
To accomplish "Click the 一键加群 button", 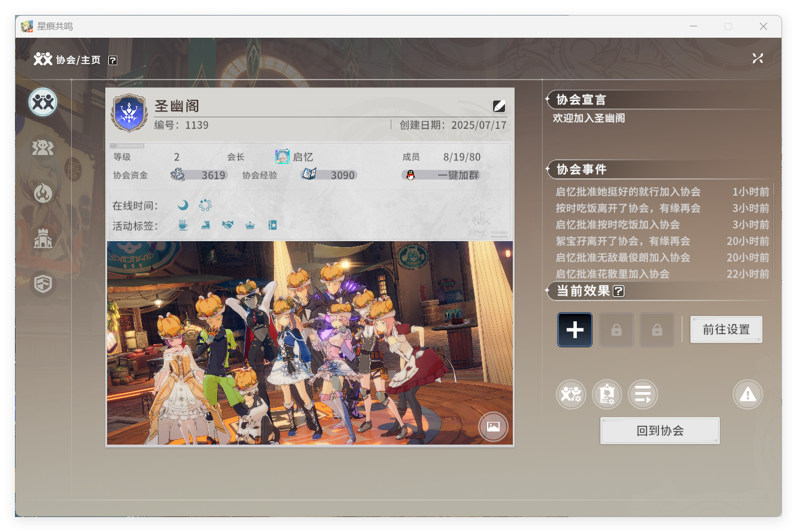I will [x=442, y=175].
